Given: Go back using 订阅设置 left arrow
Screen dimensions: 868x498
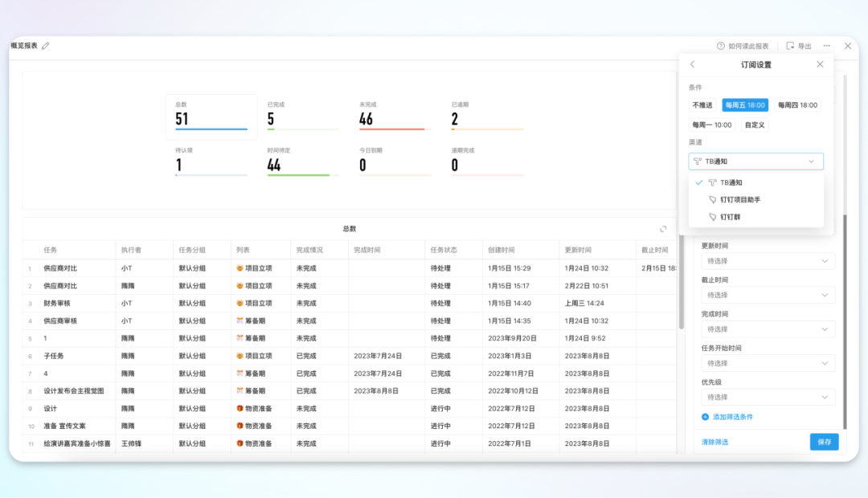Looking at the screenshot, I should (x=693, y=64).
